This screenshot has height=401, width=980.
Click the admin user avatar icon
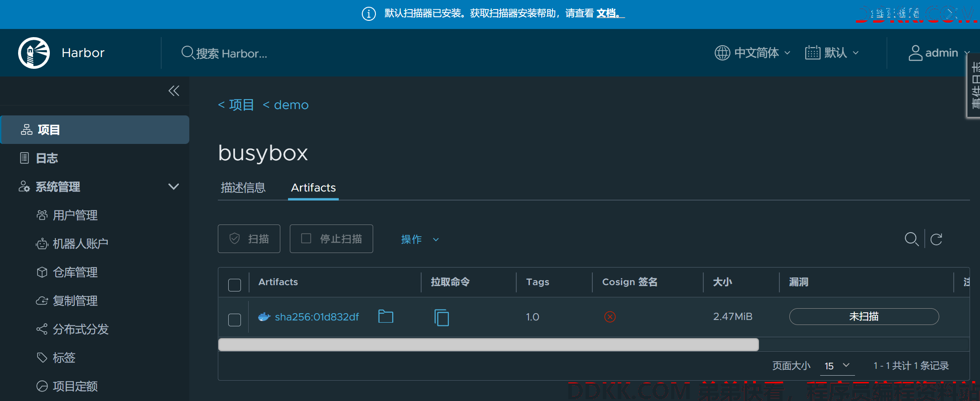[x=915, y=53]
